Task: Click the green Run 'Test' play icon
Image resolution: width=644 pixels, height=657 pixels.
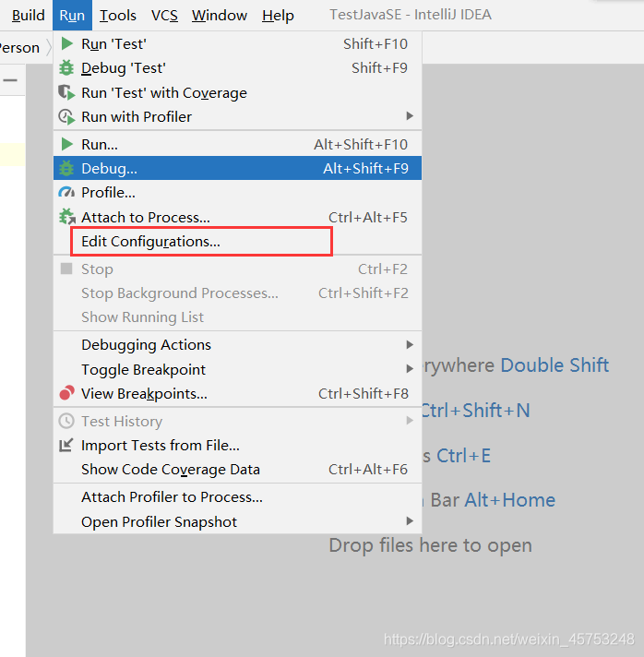Action: pyautogui.click(x=66, y=43)
